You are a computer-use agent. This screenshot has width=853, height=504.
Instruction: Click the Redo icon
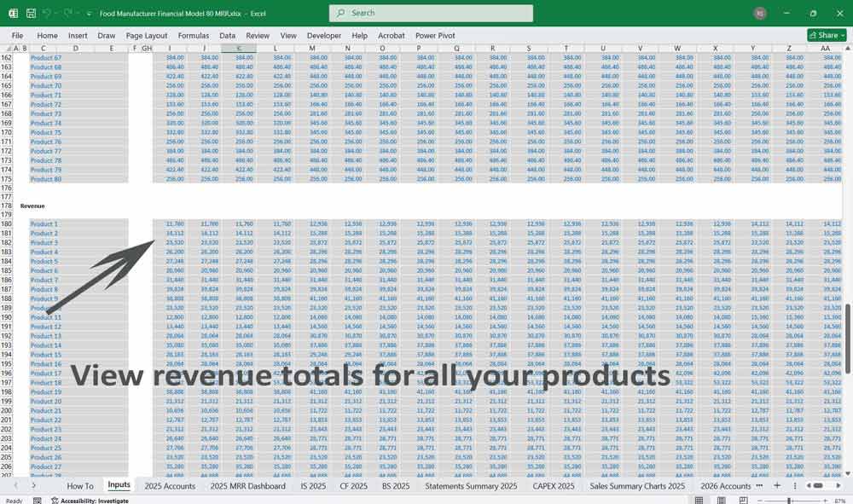click(x=67, y=13)
